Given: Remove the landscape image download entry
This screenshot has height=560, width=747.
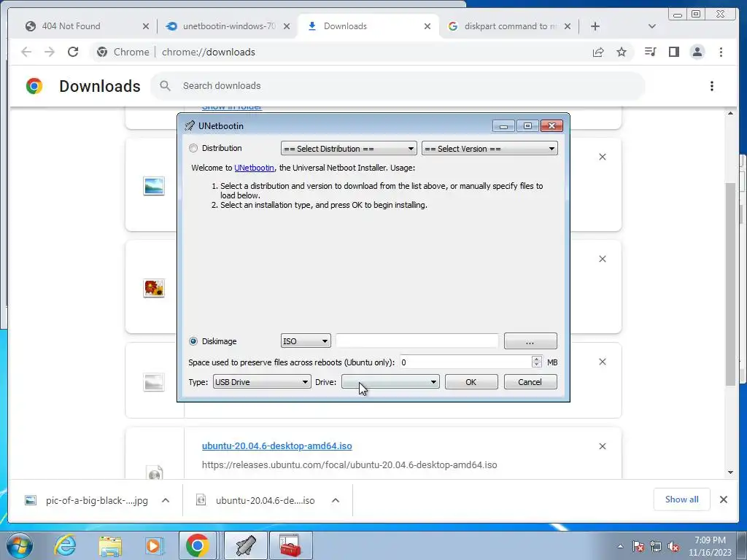Looking at the screenshot, I should click(602, 157).
